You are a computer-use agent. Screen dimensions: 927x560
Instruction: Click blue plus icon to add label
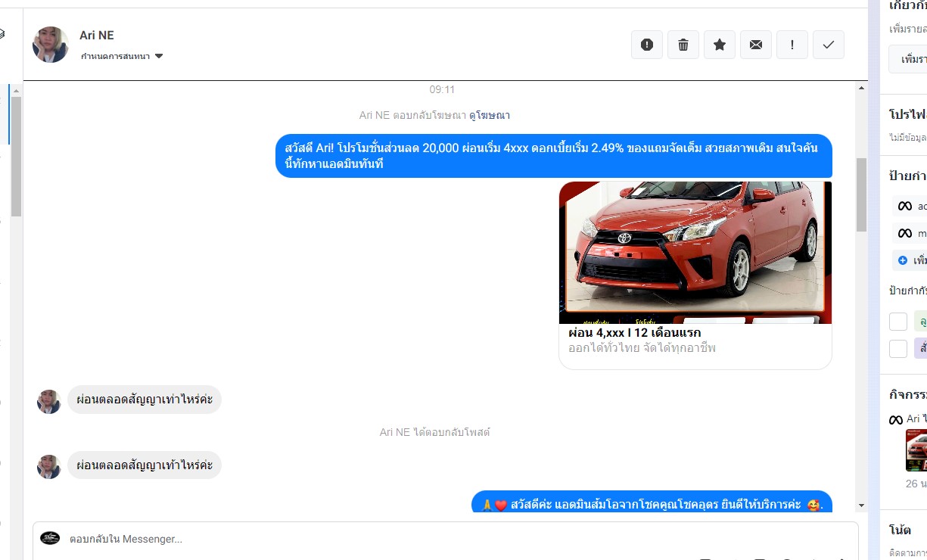tap(902, 260)
